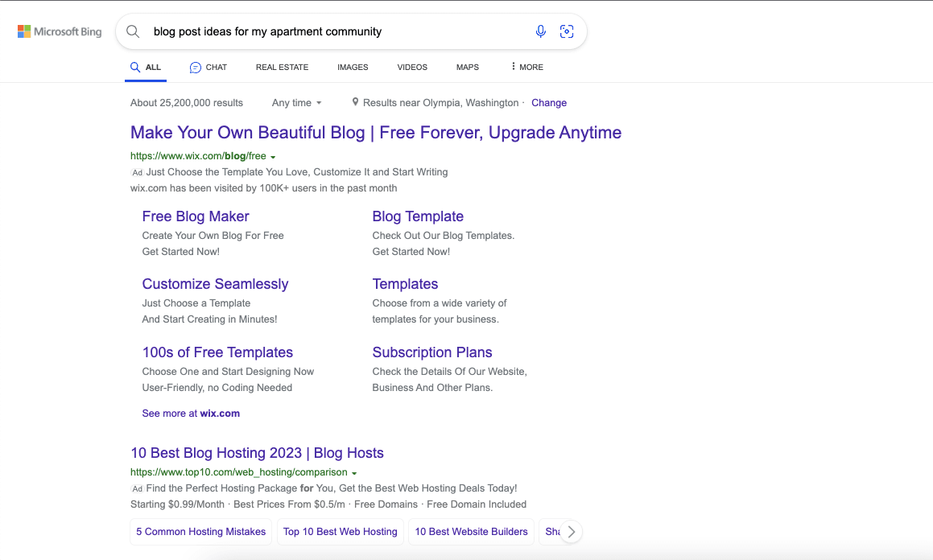Click the 10 Best Website Builders chip
The height and width of the screenshot is (560, 933).
[x=471, y=532]
